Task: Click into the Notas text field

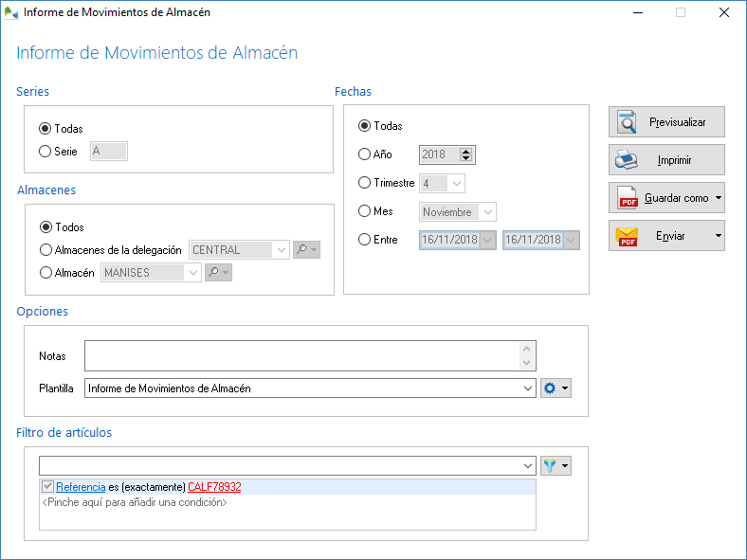Action: pos(302,355)
